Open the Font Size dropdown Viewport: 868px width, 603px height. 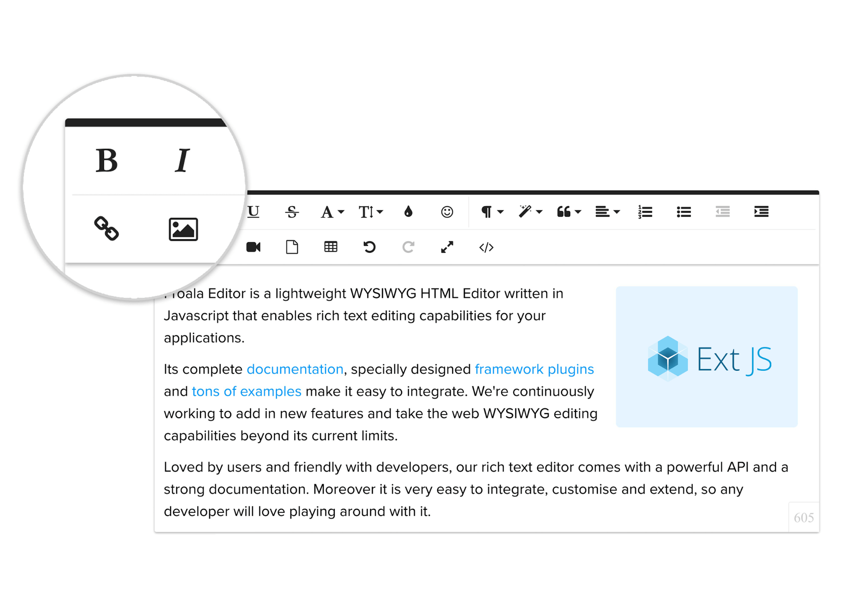point(370,212)
